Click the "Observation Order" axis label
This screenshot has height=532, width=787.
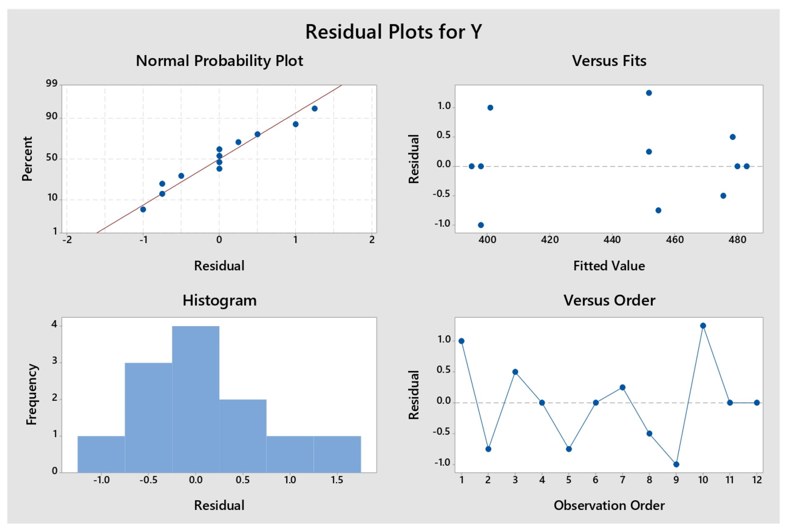pyautogui.click(x=609, y=506)
